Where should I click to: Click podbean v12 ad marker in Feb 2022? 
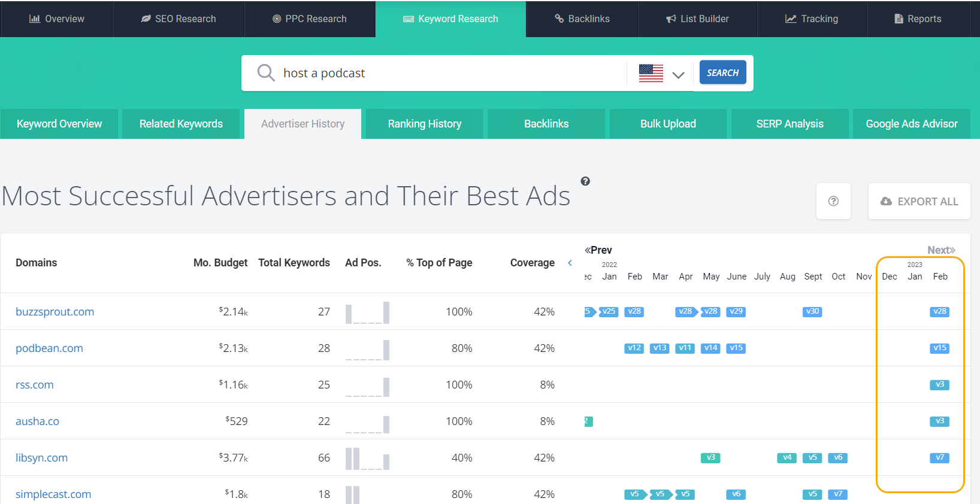[x=634, y=348]
